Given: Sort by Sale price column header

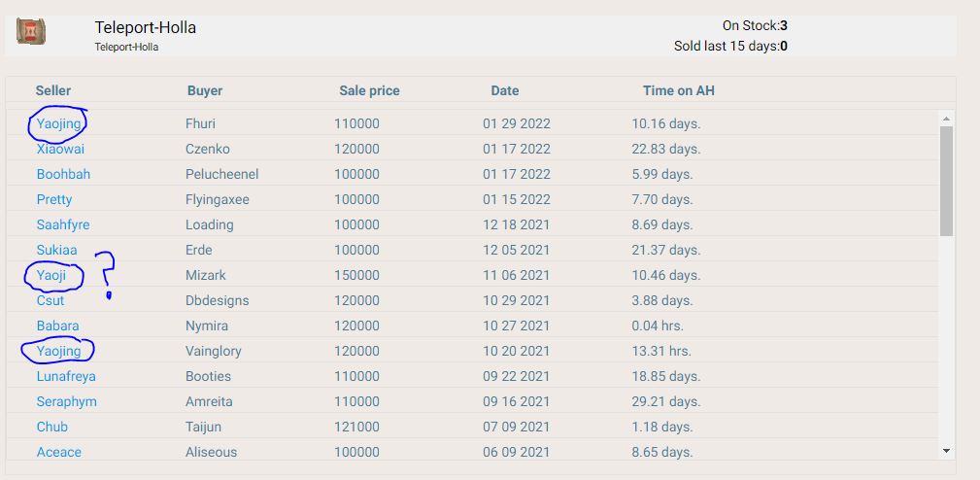Looking at the screenshot, I should pyautogui.click(x=369, y=90).
